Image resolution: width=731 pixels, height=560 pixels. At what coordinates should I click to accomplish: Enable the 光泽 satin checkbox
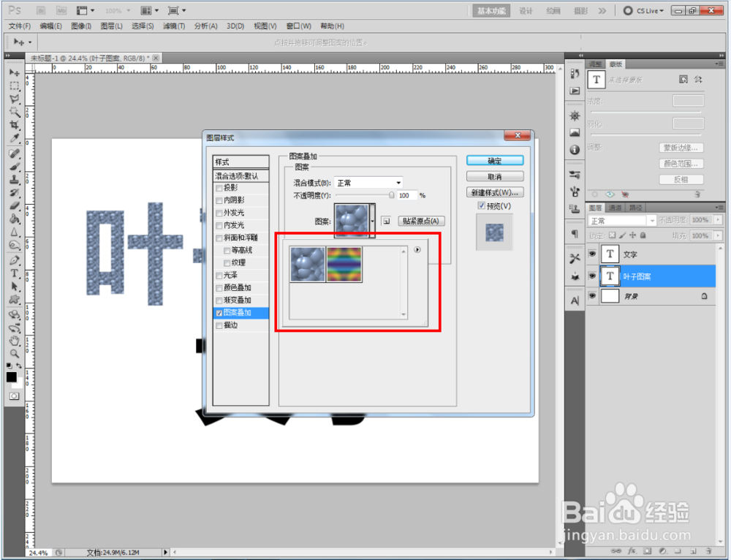click(219, 276)
